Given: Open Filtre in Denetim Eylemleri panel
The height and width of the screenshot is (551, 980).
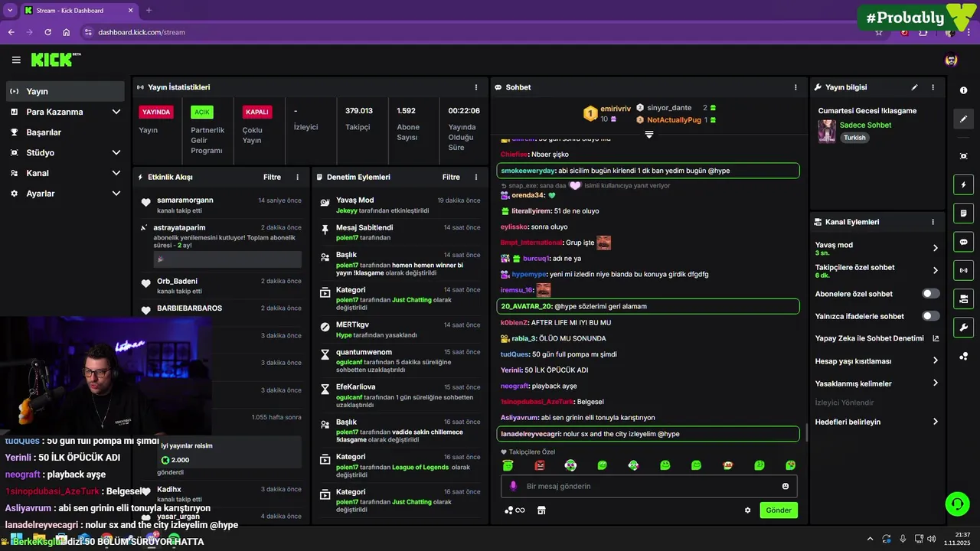Looking at the screenshot, I should (x=451, y=177).
